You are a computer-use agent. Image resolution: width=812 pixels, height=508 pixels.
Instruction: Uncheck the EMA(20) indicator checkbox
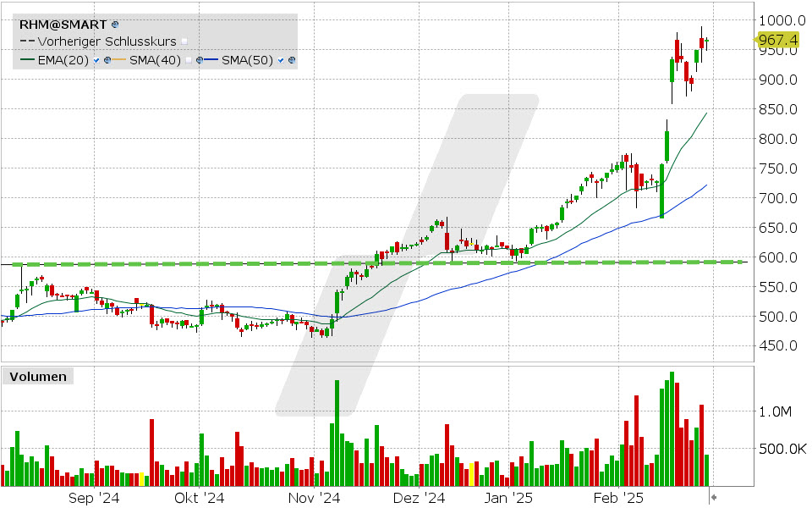coord(96,61)
